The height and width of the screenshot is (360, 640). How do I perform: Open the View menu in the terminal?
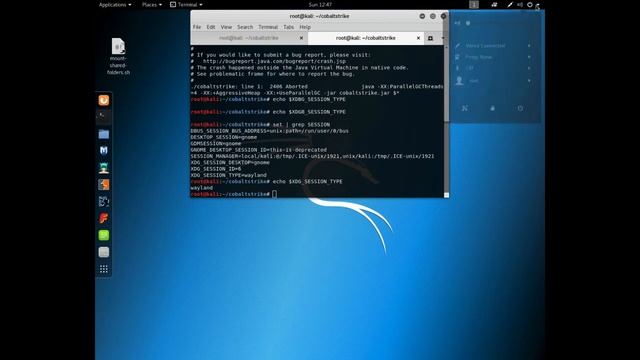coord(226,27)
